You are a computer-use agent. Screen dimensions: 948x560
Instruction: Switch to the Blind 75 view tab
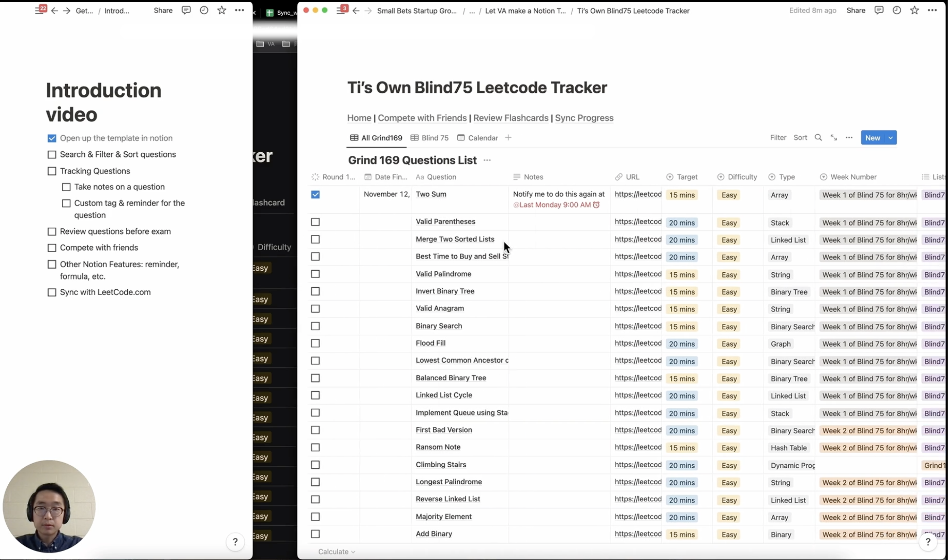[430, 138]
